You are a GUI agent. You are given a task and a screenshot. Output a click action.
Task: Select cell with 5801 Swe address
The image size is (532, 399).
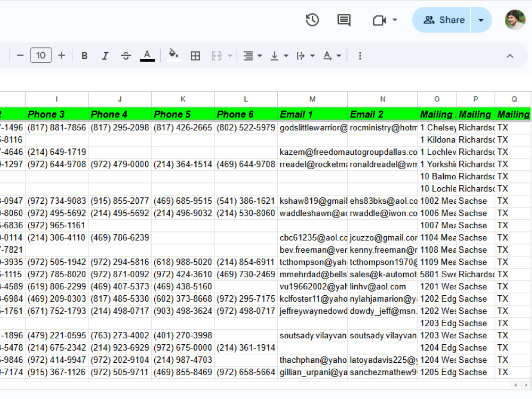[x=437, y=275]
